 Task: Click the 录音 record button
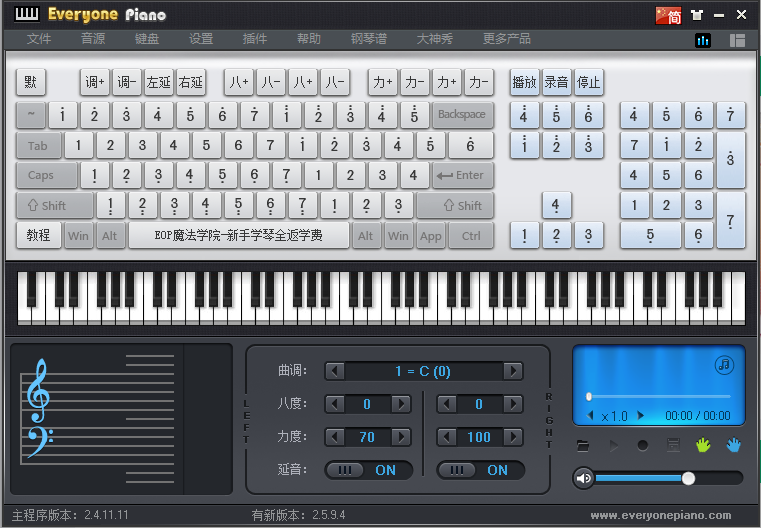click(x=556, y=82)
